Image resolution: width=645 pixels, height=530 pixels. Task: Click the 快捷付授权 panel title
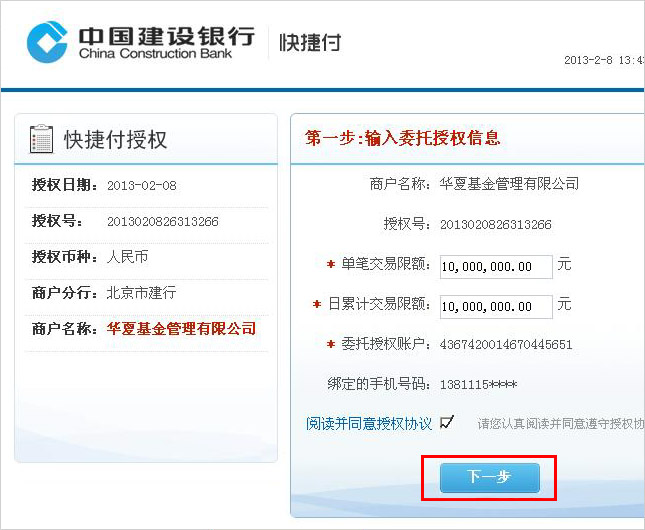click(x=115, y=139)
